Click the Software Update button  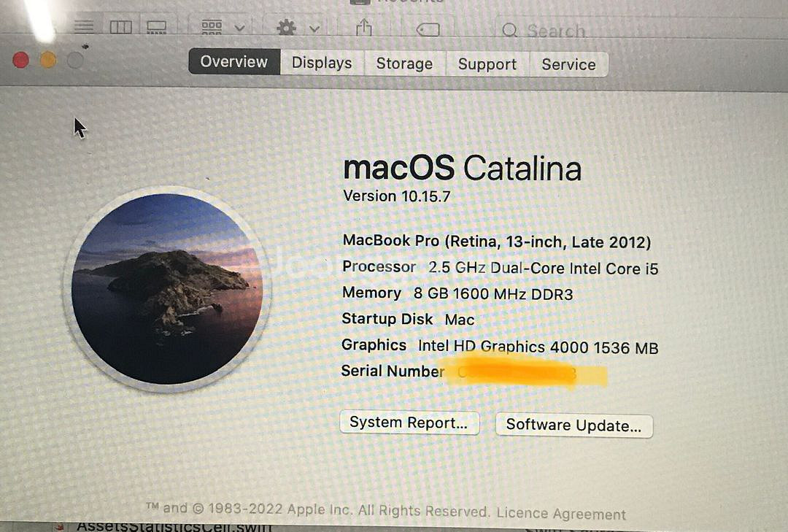[573, 425]
